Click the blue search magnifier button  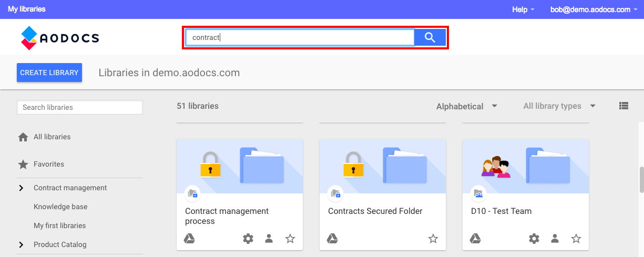click(430, 37)
